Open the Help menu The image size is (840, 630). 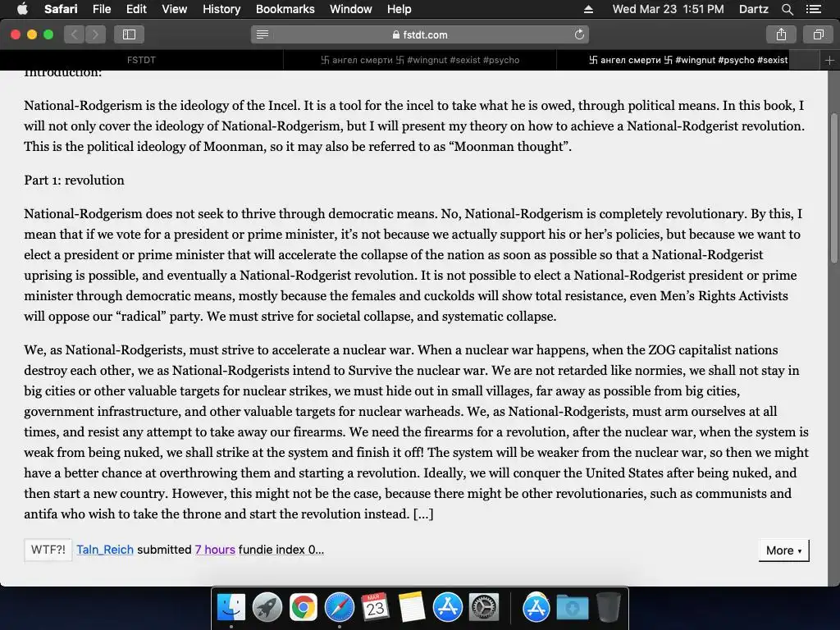399,9
